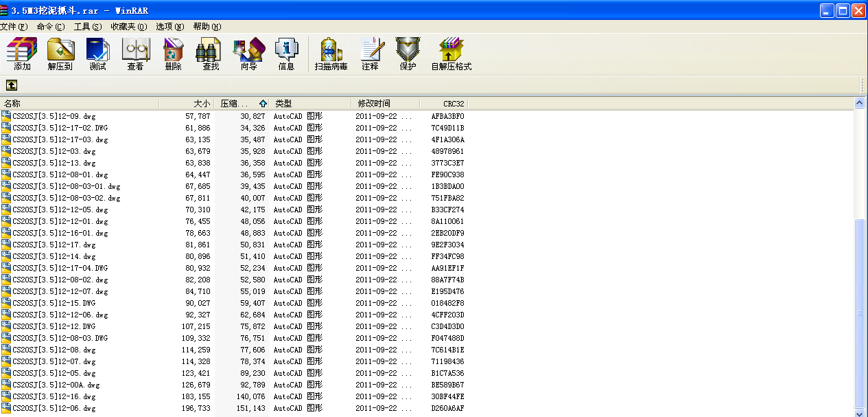
Task: Open the 工具(S) menu
Action: click(88, 27)
